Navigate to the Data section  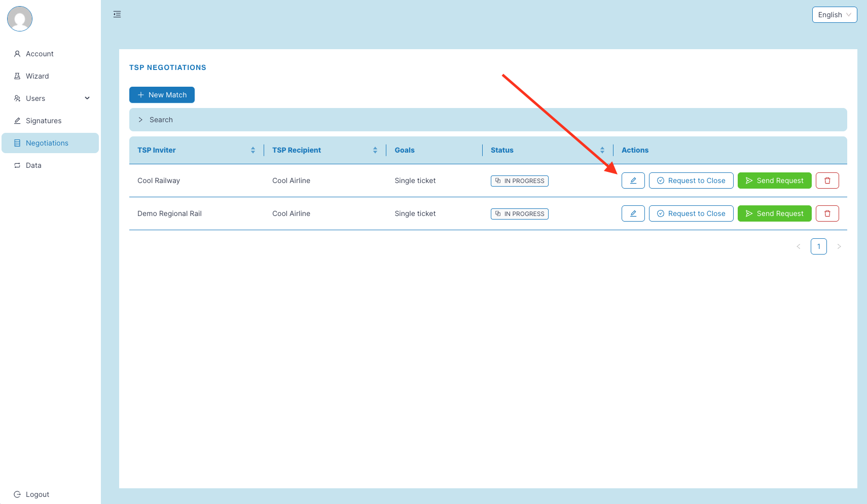point(33,165)
